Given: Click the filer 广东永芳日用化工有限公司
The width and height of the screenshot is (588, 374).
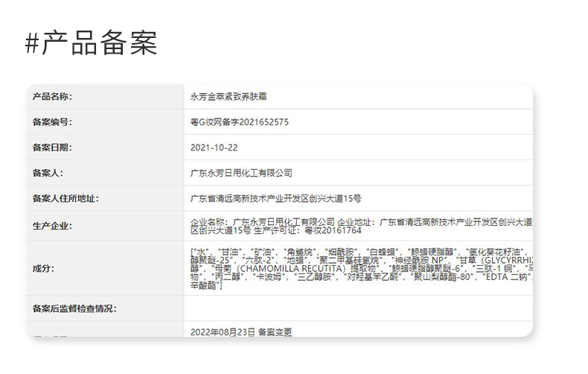Looking at the screenshot, I should pyautogui.click(x=241, y=173).
